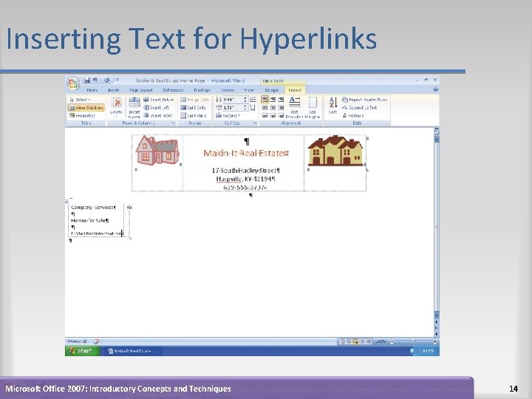
Task: Select Align Center icon
Action: pyautogui.click(x=273, y=108)
